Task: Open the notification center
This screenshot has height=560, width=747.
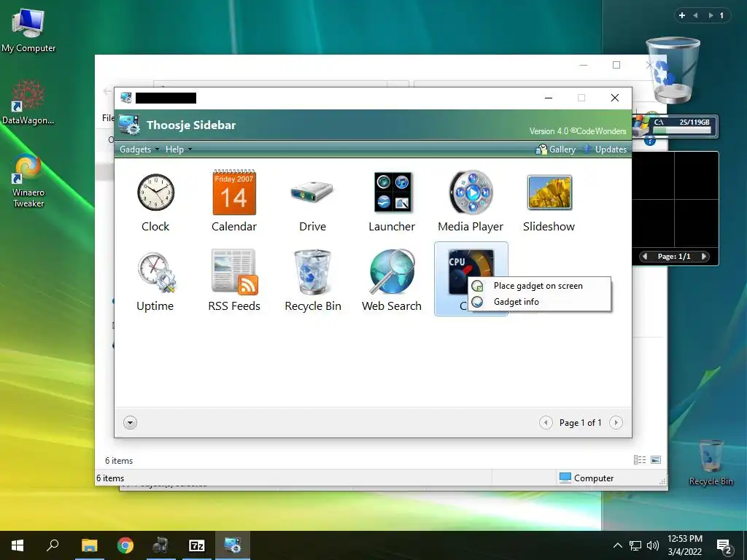Action: point(724,546)
